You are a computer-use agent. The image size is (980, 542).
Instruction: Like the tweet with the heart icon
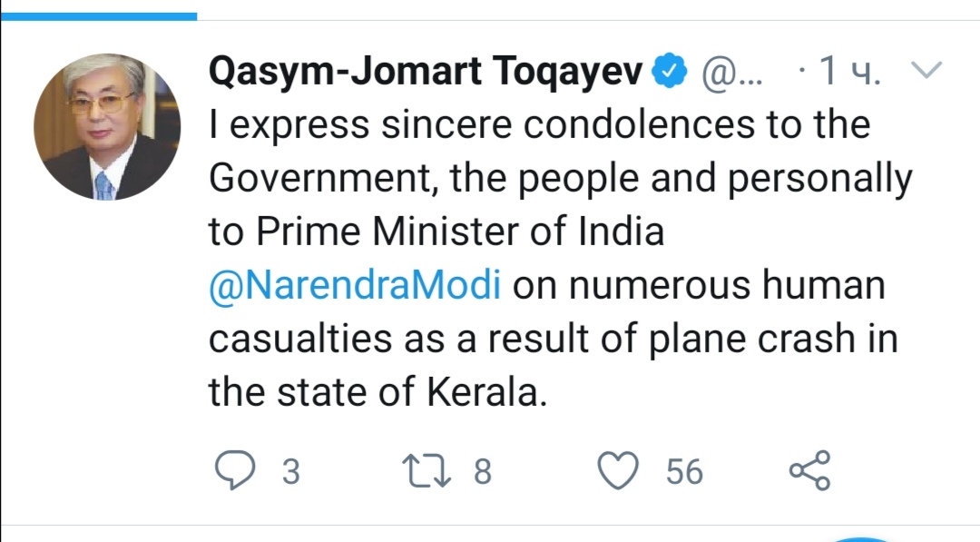(x=619, y=470)
